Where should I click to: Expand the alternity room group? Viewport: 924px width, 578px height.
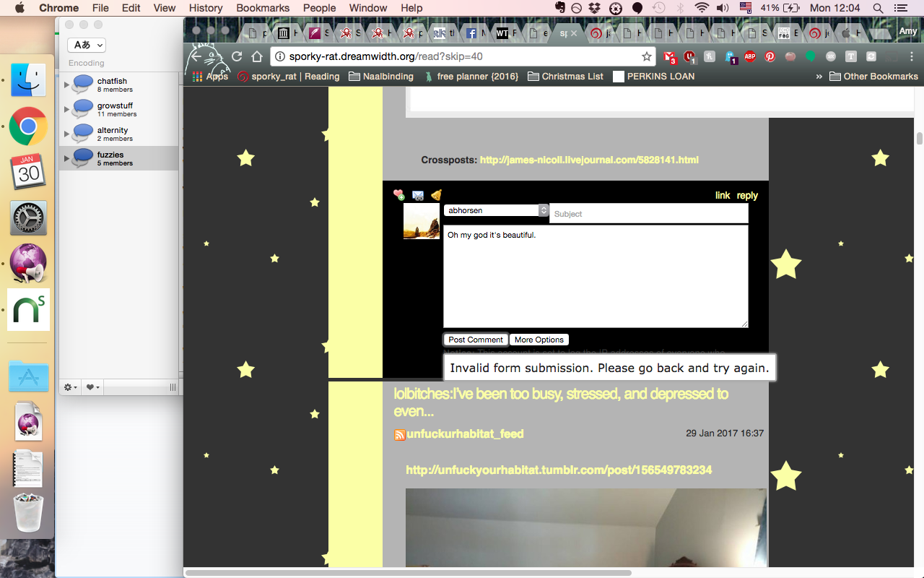67,134
